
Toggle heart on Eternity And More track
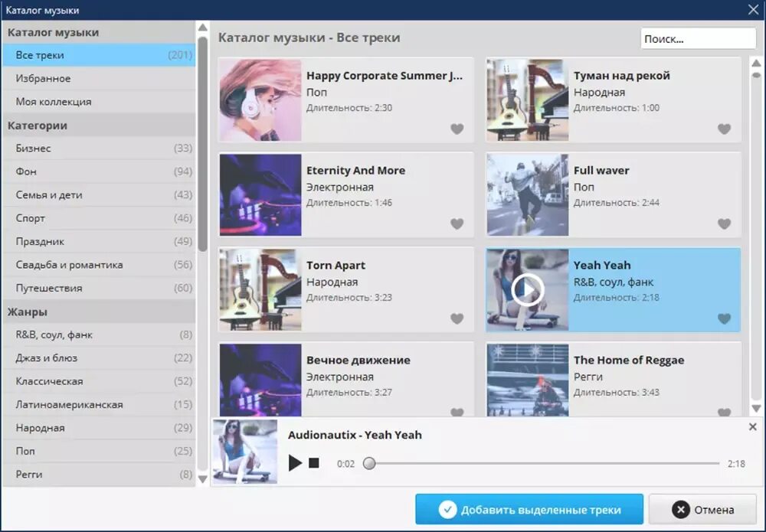[457, 224]
